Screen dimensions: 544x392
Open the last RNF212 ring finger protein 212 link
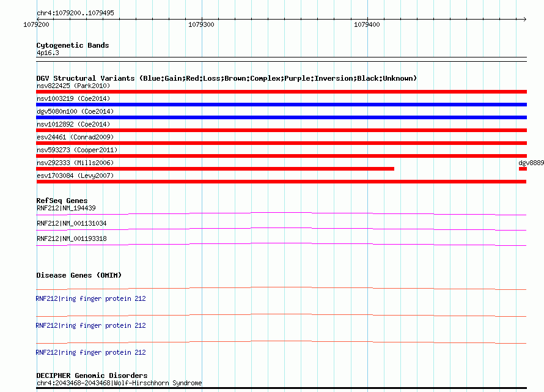(x=91, y=352)
